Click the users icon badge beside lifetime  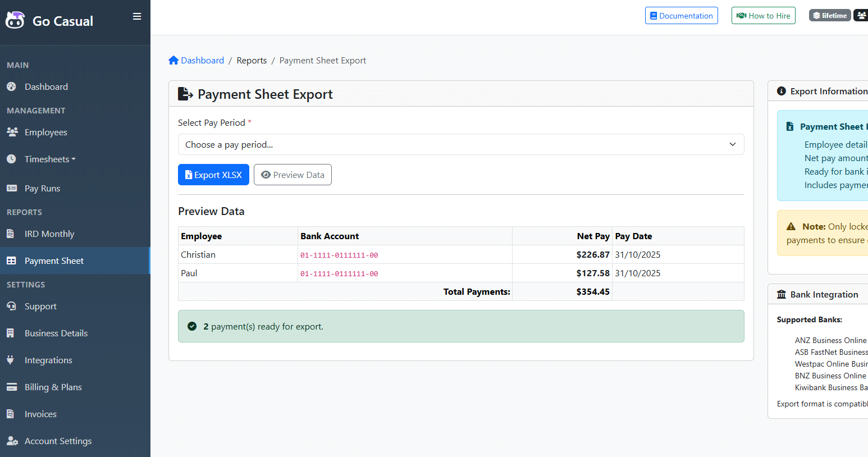861,16
